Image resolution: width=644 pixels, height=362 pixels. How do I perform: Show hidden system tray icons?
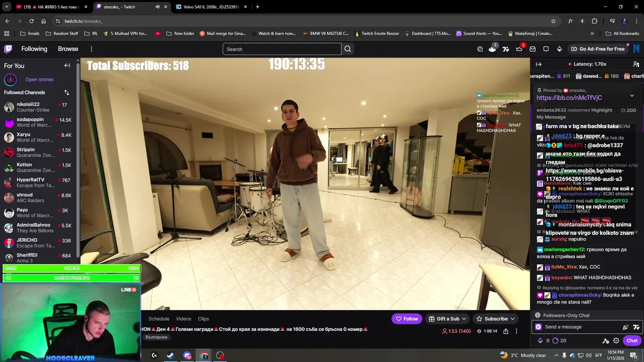pyautogui.click(x=555, y=355)
